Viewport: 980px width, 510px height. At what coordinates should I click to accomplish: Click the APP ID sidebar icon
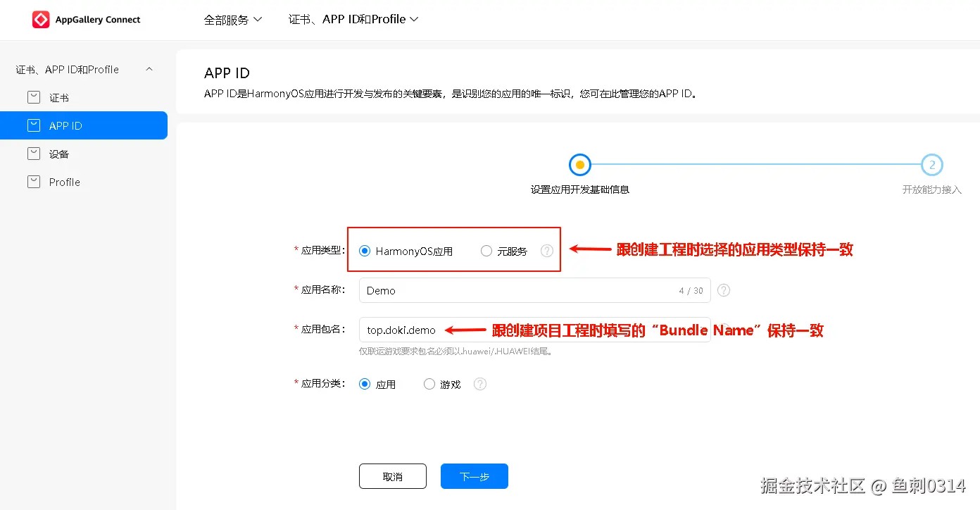pyautogui.click(x=34, y=125)
